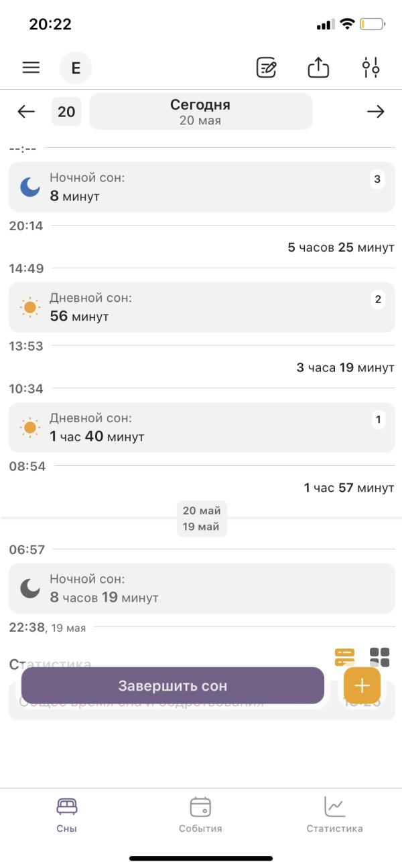Open night sleep entry 8 часов 19 минут
This screenshot has width=402, height=868.
pos(202,588)
